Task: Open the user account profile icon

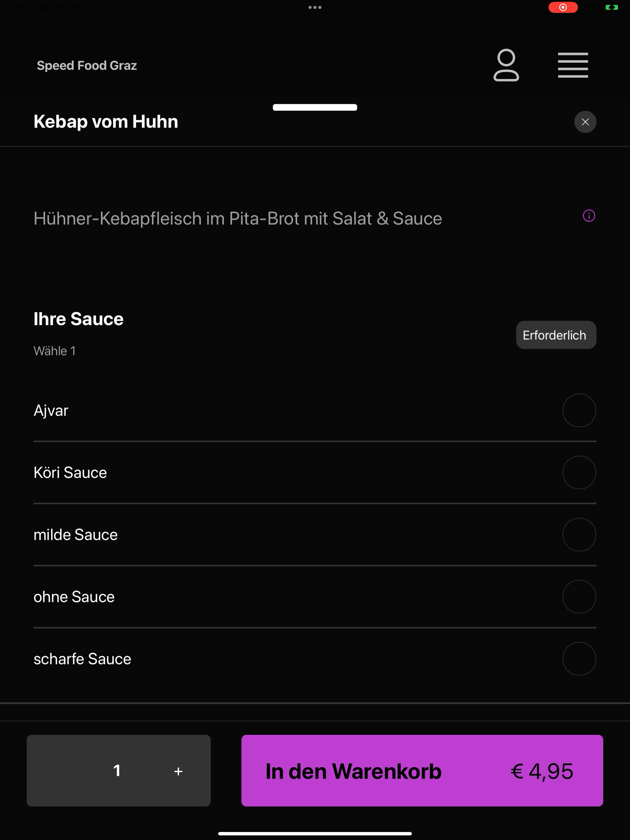Action: coord(506,65)
